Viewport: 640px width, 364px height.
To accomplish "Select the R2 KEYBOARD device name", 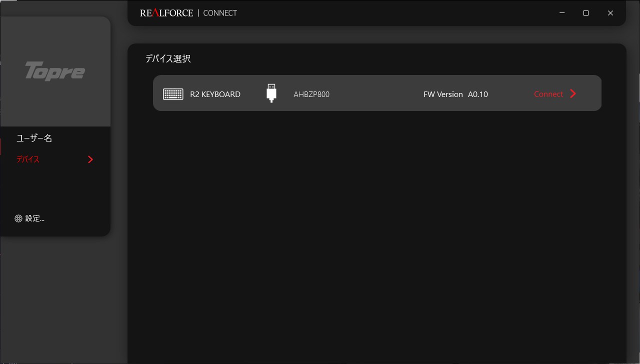I will click(x=215, y=94).
